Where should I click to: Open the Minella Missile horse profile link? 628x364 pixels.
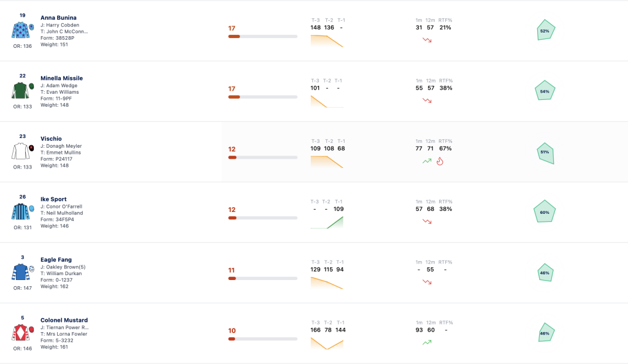click(x=62, y=78)
